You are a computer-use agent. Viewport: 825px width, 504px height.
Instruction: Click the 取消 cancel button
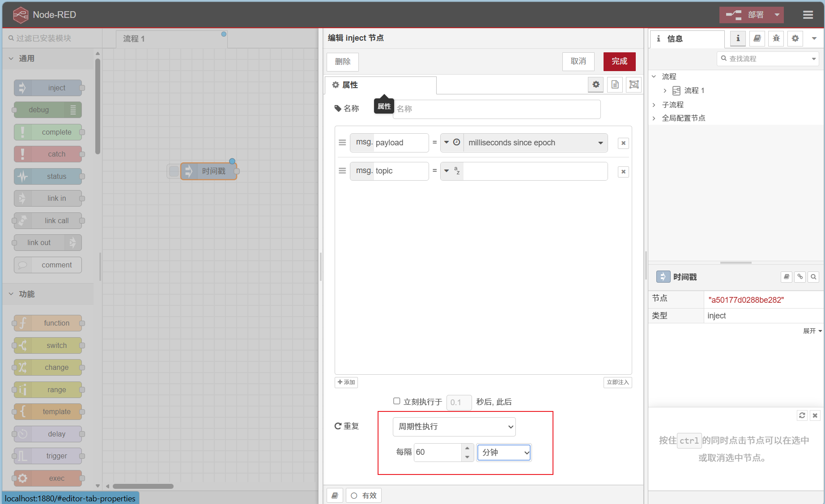tap(578, 62)
